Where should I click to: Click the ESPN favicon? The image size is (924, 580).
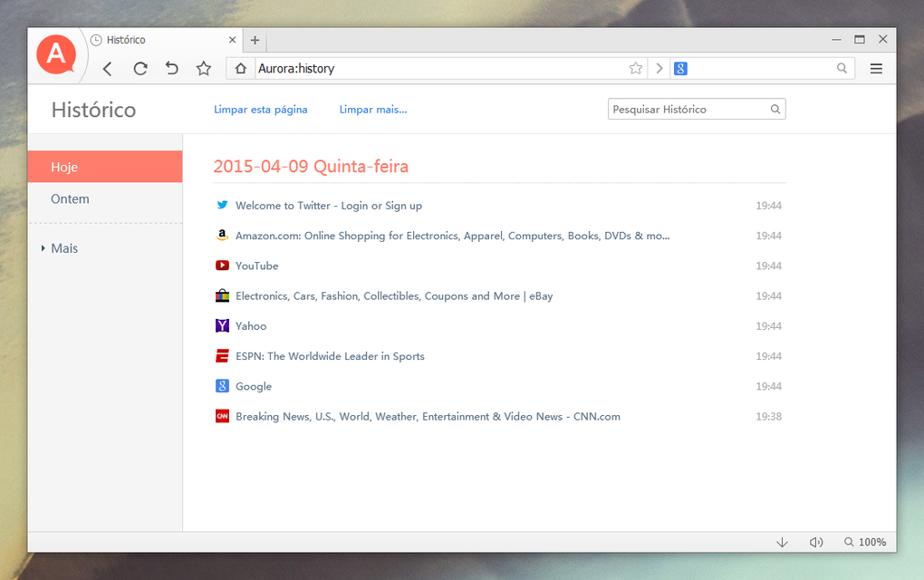coord(222,355)
